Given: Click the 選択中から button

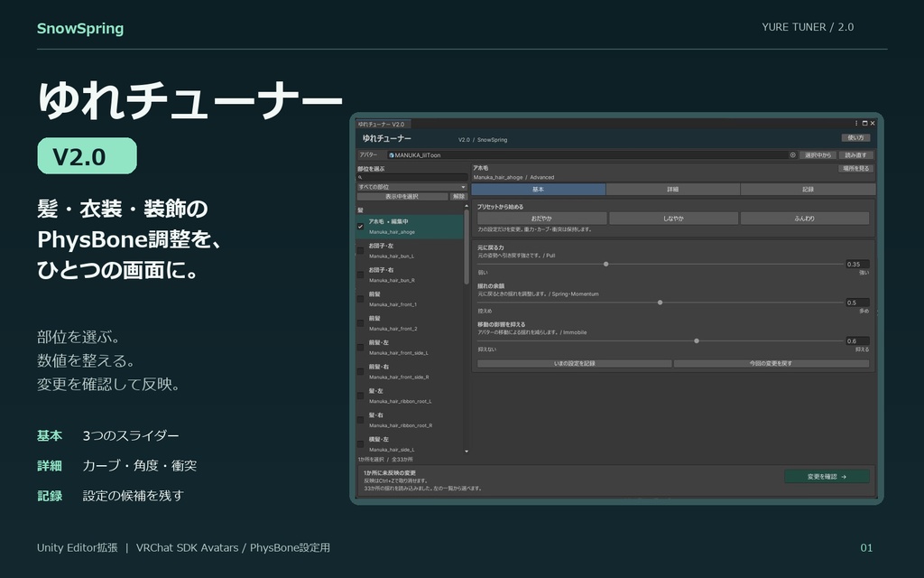Looking at the screenshot, I should point(818,155).
